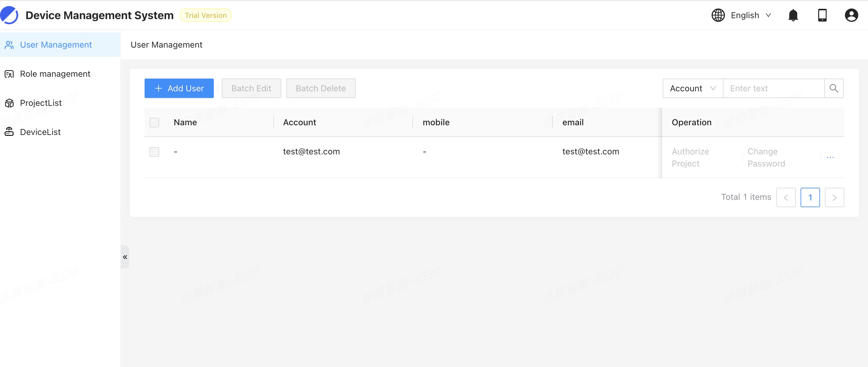Viewport: 868px width, 367px height.
Task: Open ProjectList in sidebar
Action: coord(60,103)
